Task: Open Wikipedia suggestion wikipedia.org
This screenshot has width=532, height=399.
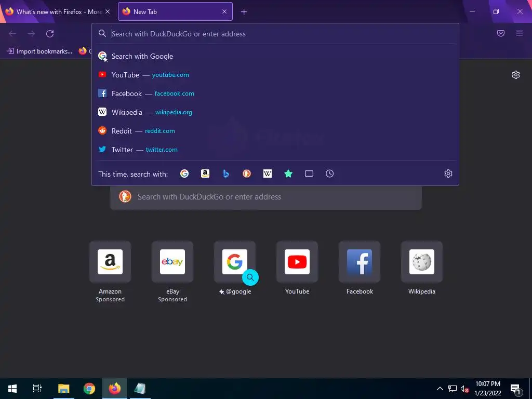Action: click(x=275, y=112)
